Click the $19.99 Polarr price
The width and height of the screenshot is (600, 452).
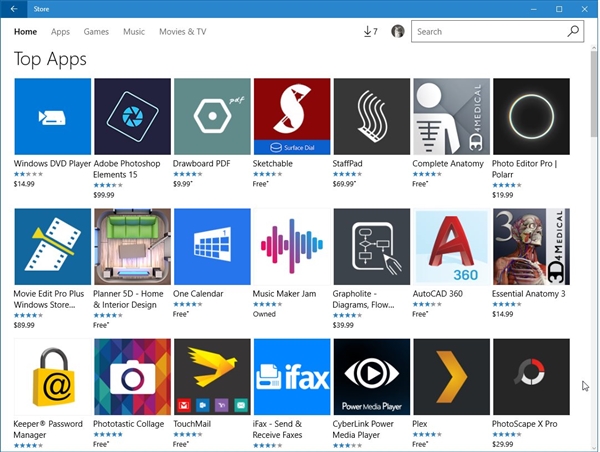502,195
